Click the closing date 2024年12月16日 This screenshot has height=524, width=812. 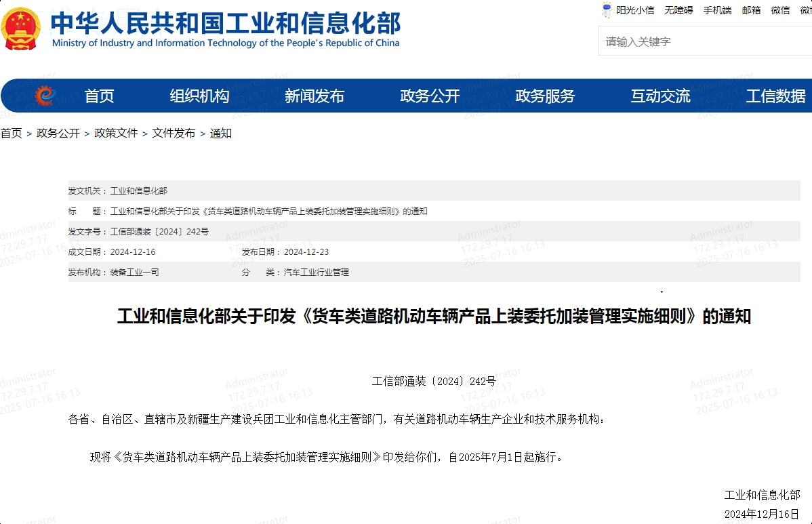click(762, 514)
